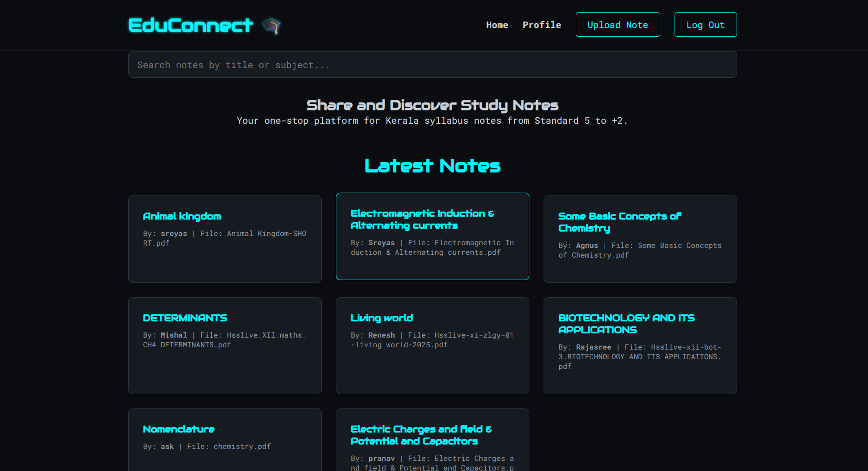868x471 pixels.
Task: Click author name Rajasree on Biotechnology card
Action: click(x=594, y=347)
